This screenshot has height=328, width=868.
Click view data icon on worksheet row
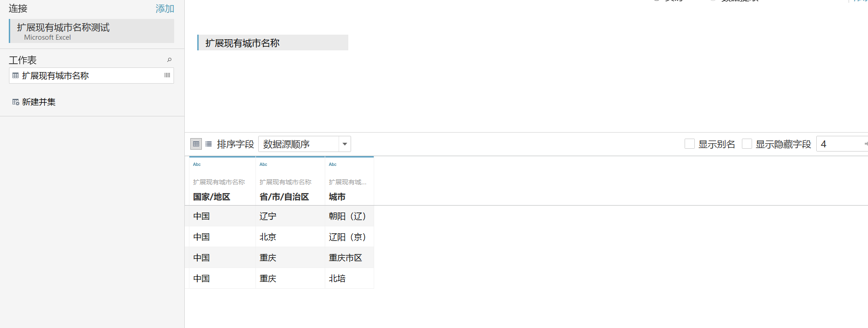[x=167, y=75]
